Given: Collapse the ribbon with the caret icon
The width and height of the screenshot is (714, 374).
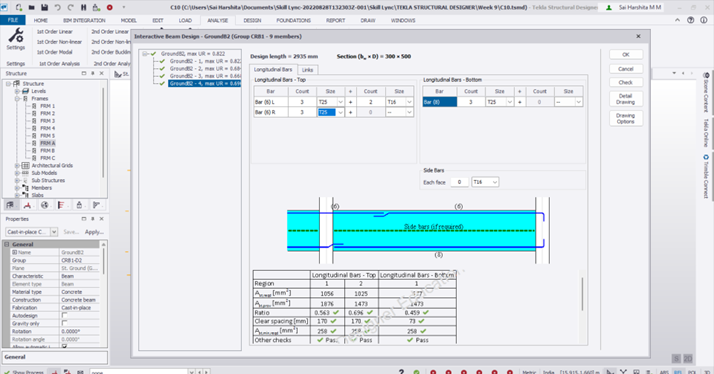Looking at the screenshot, I should point(678,20).
